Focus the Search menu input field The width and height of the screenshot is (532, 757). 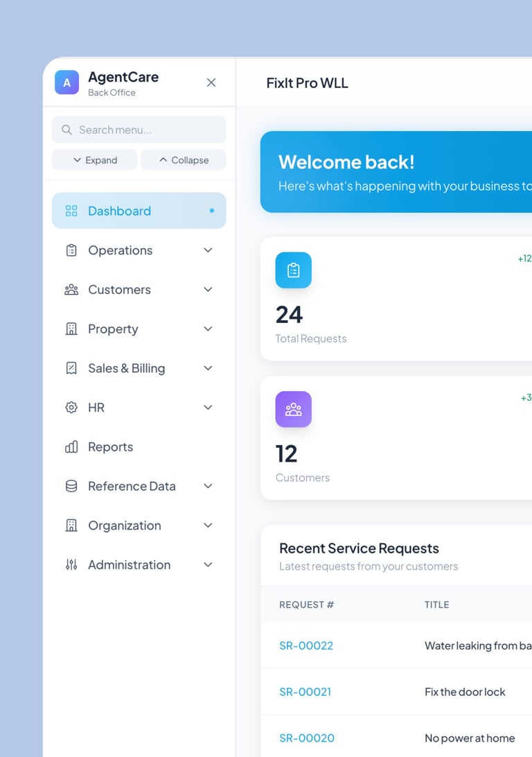(x=139, y=130)
